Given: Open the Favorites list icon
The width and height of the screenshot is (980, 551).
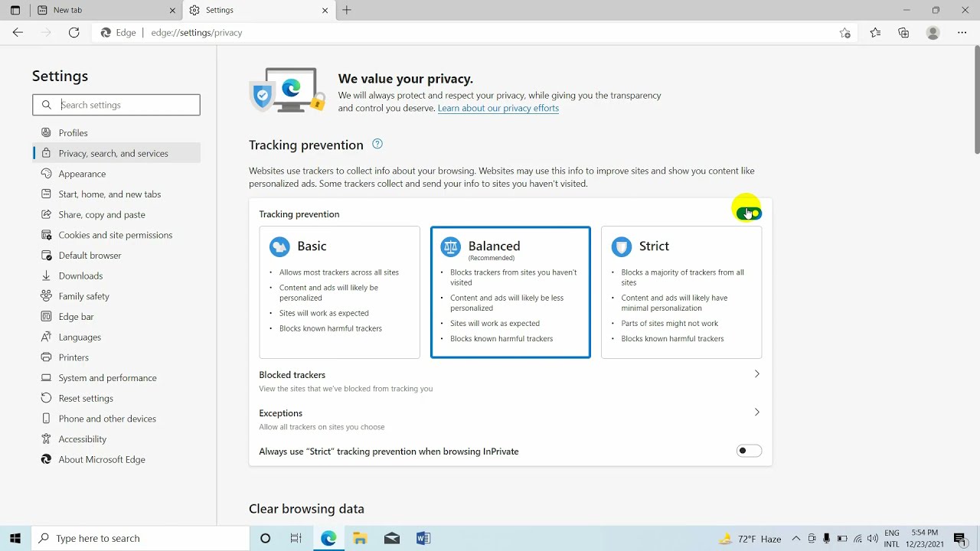Looking at the screenshot, I should (875, 33).
